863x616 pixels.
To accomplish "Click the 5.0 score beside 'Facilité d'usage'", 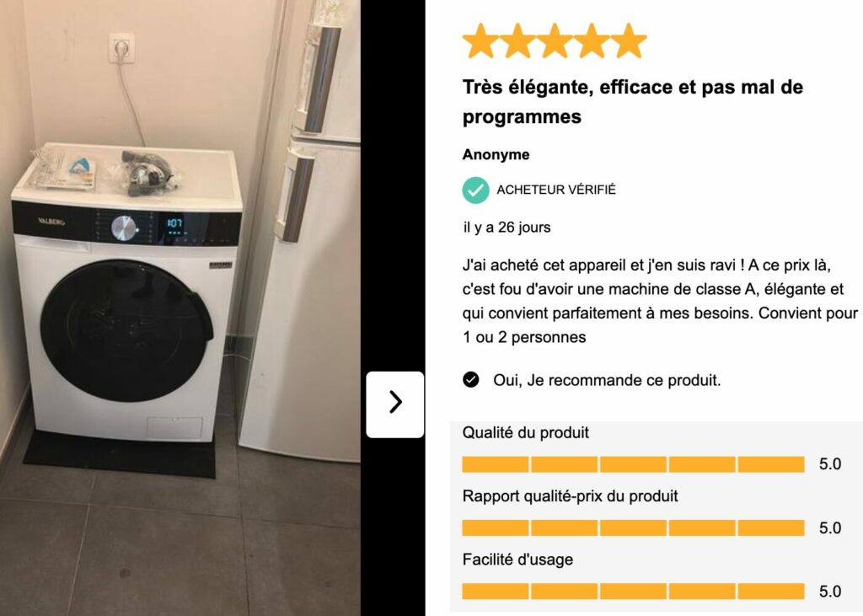I will click(x=830, y=592).
